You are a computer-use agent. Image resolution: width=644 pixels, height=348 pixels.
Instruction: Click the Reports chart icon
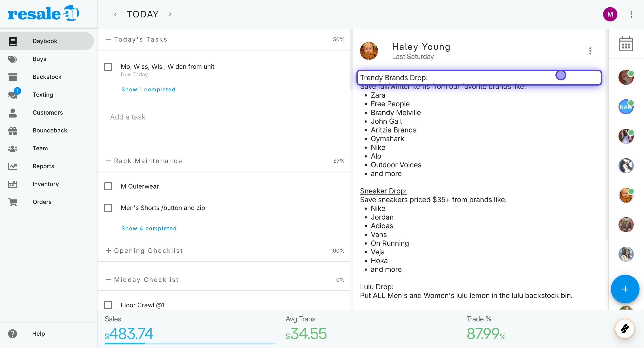(x=13, y=166)
